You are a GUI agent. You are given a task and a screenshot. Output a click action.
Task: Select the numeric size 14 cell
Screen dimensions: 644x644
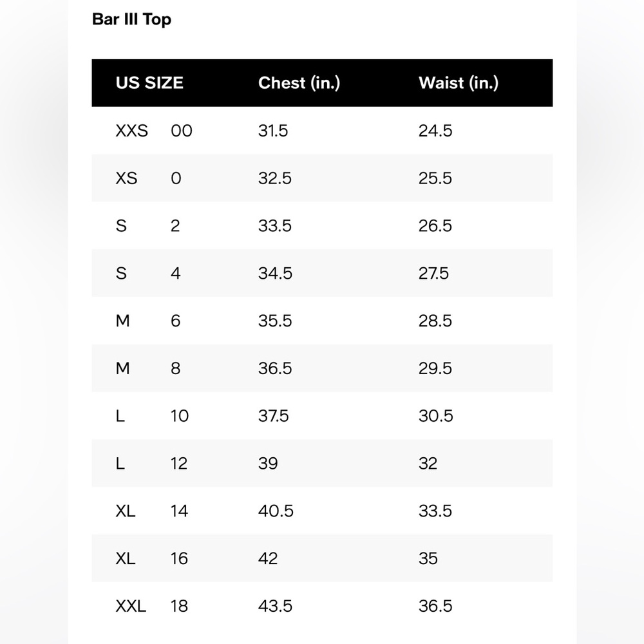(180, 511)
